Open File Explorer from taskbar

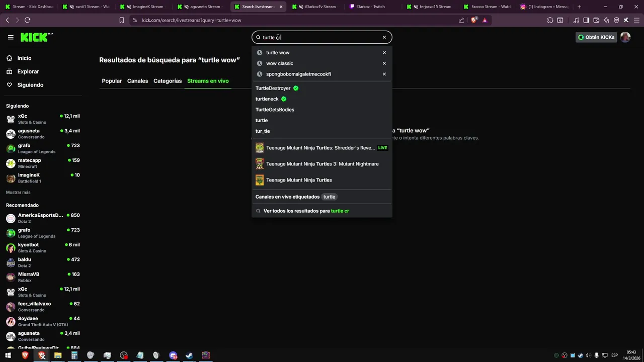pos(58,355)
